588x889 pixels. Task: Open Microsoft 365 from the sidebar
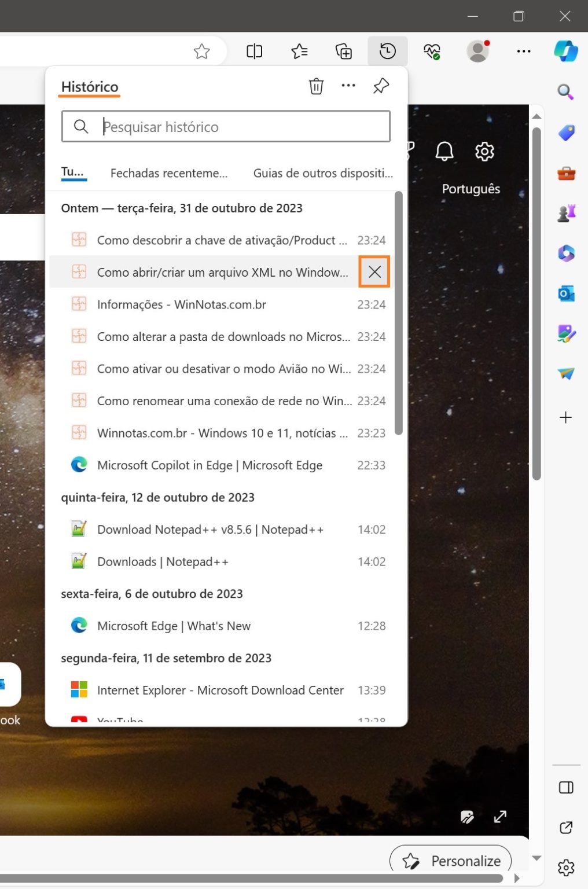566,254
